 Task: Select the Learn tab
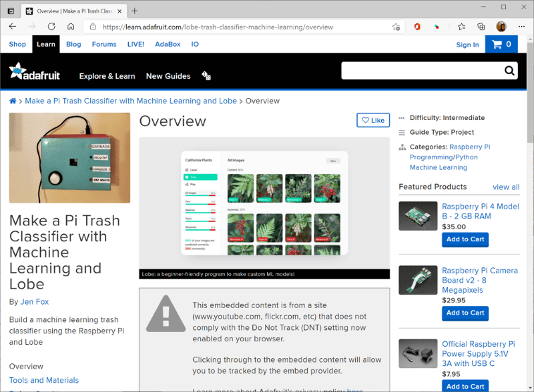tap(46, 44)
